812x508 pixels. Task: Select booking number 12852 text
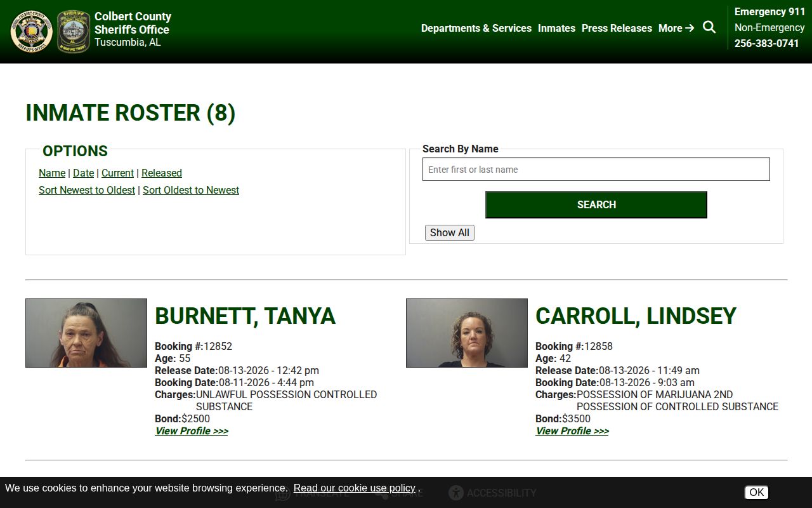pyautogui.click(x=218, y=346)
